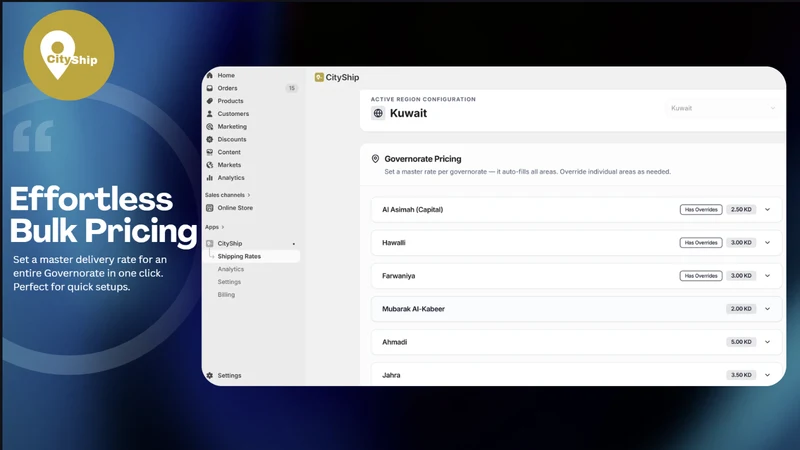800x450 pixels.
Task: Expand the Mubarak Al-Kabeer chevron
Action: pyautogui.click(x=767, y=309)
